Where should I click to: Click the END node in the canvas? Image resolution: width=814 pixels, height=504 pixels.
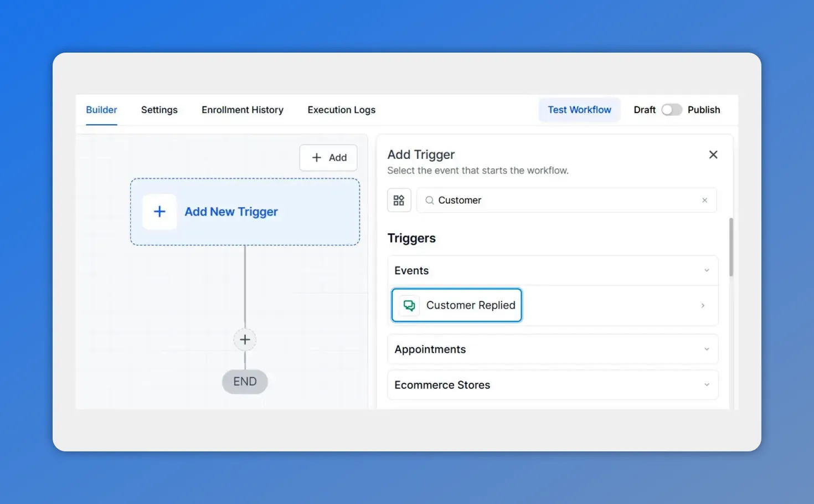click(x=245, y=382)
